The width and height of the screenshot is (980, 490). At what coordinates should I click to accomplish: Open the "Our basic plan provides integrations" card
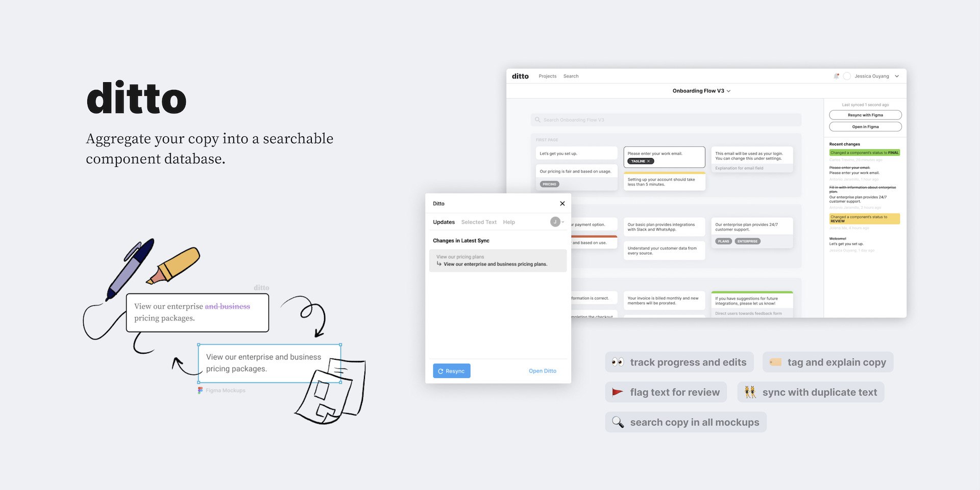(x=664, y=227)
